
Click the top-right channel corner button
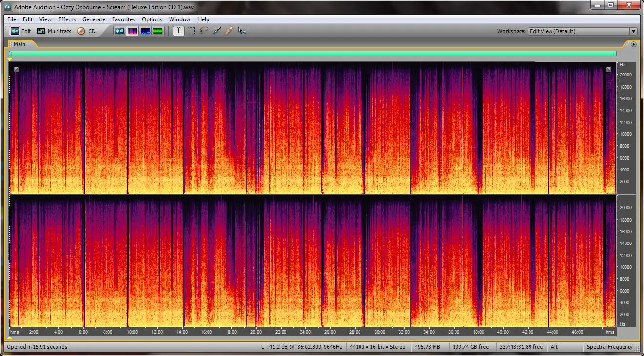click(x=608, y=69)
